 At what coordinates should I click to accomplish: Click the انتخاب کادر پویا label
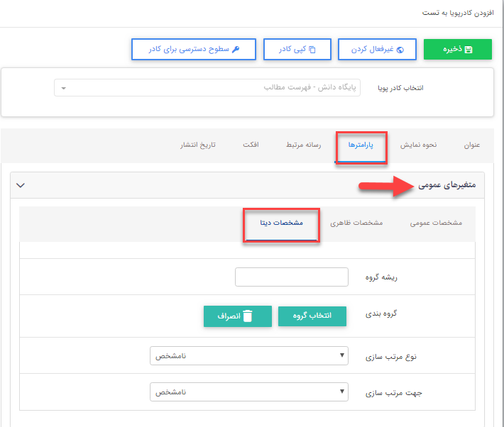point(400,88)
